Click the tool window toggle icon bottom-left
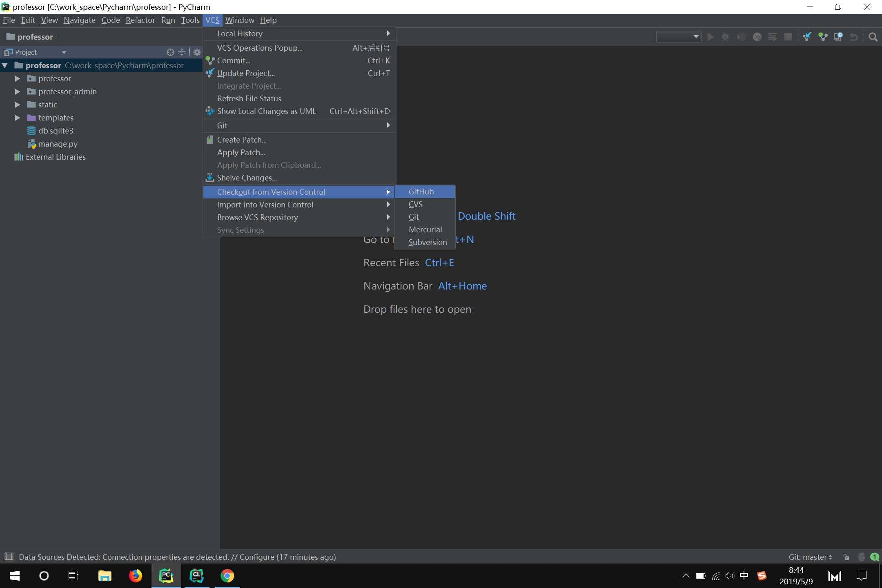The width and height of the screenshot is (882, 588). [9, 557]
